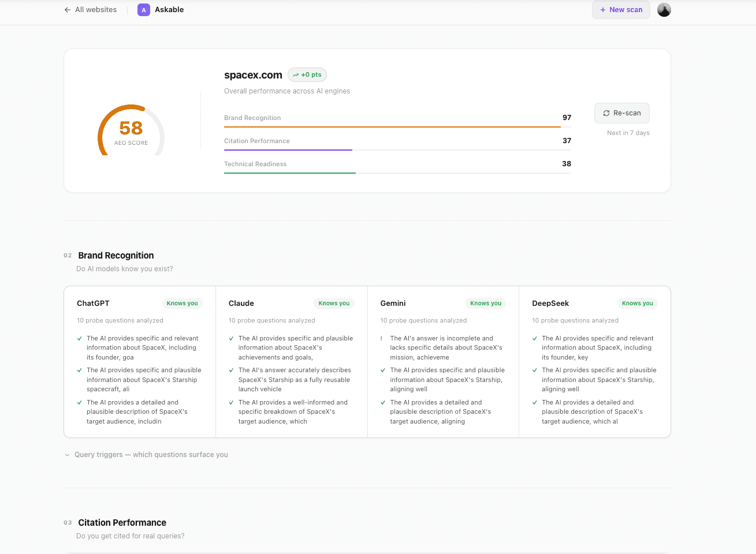The height and width of the screenshot is (554, 756).
Task: Click the back arrow beside All websites
Action: (68, 10)
